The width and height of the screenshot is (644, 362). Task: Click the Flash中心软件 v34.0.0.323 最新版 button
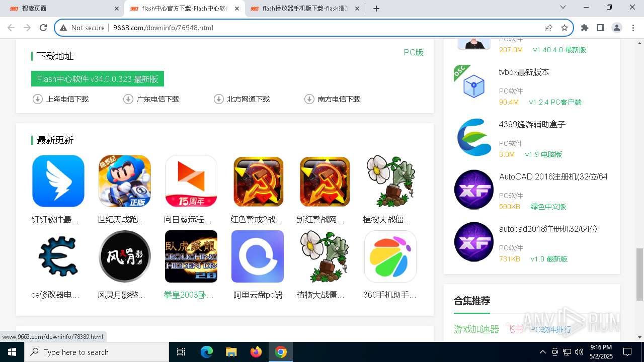[98, 79]
